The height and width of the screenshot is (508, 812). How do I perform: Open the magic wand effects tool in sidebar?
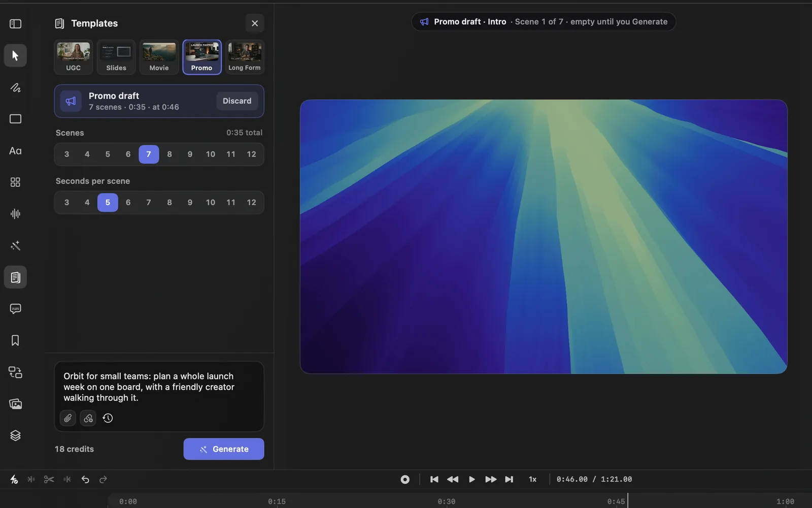(15, 246)
